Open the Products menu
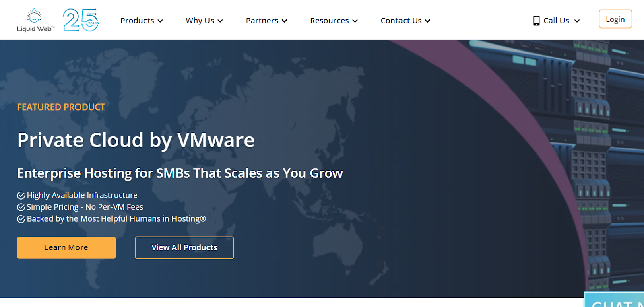 click(x=142, y=21)
